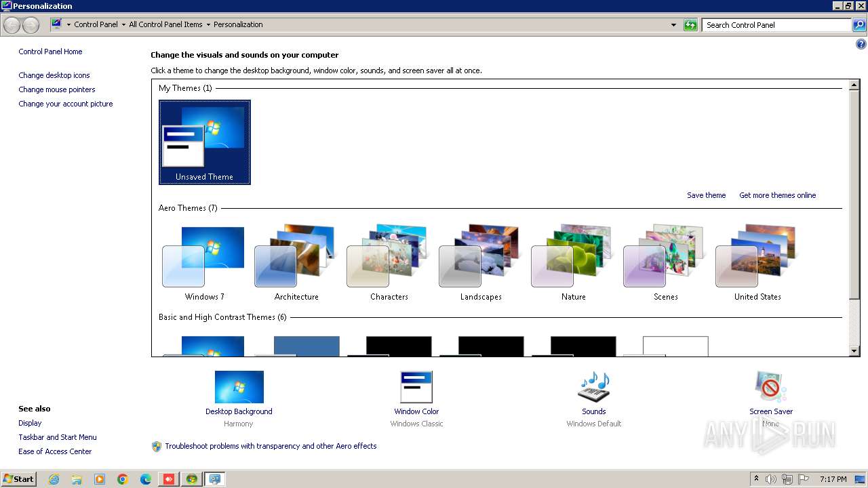The width and height of the screenshot is (868, 488).
Task: Apply the Architecture theme
Action: (x=296, y=263)
